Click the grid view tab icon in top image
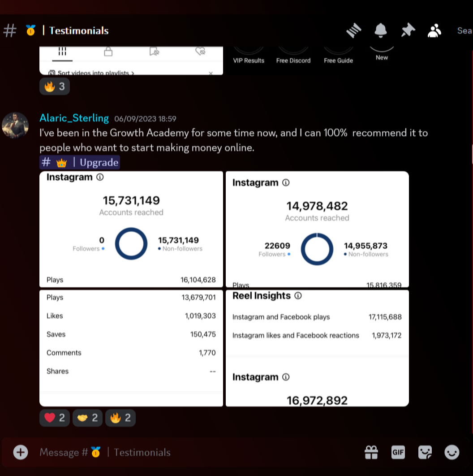The height and width of the screenshot is (476, 473). pyautogui.click(x=62, y=51)
